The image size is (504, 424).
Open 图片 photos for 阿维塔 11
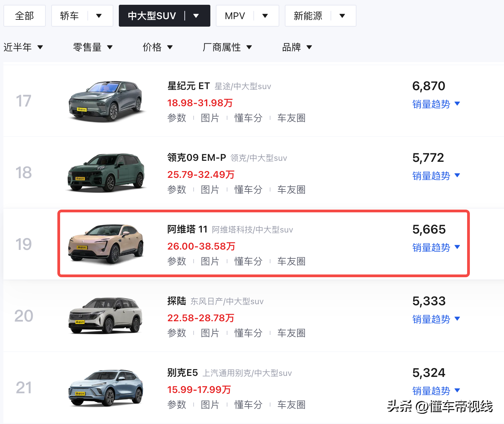pyautogui.click(x=210, y=261)
